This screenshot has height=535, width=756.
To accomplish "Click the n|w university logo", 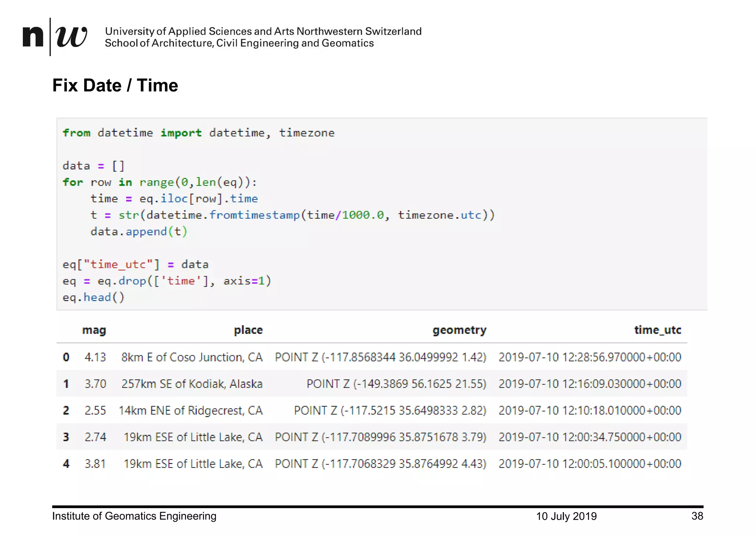I will (x=55, y=37).
